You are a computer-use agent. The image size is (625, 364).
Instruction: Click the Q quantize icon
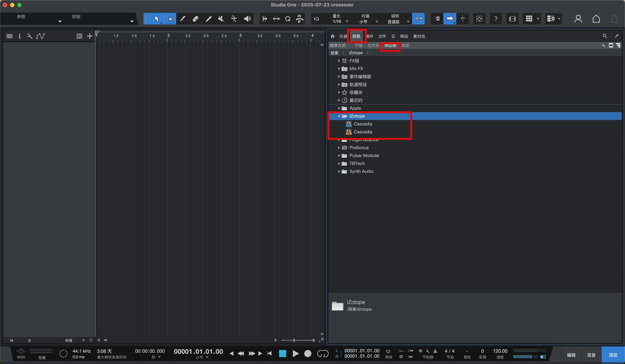click(x=288, y=19)
